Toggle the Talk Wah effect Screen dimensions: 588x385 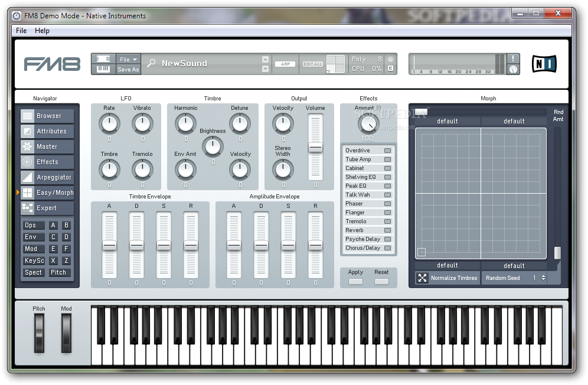pos(387,195)
